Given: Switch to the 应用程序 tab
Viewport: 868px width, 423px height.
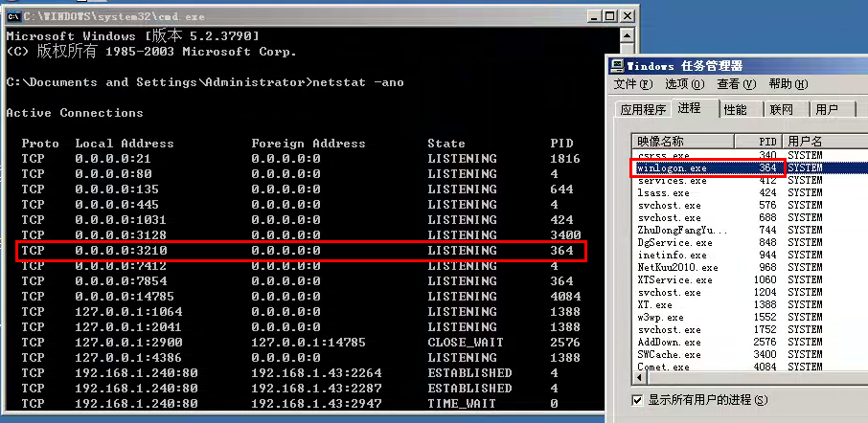Looking at the screenshot, I should pyautogui.click(x=643, y=109).
